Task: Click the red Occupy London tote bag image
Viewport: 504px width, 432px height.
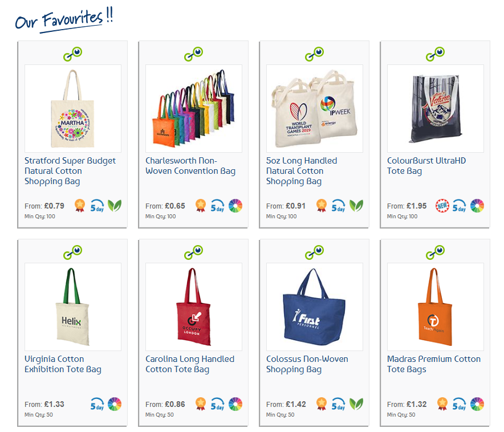Action: pos(194,307)
